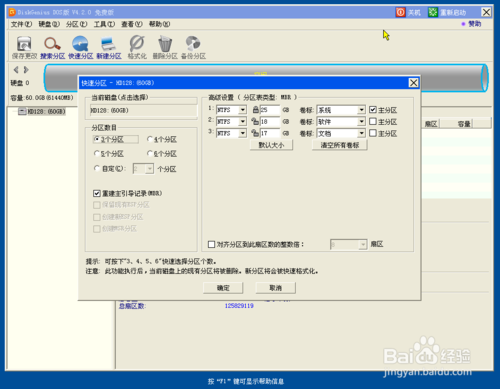Click the size field showing 18 GB
500x389 pixels.
pyautogui.click(x=270, y=121)
